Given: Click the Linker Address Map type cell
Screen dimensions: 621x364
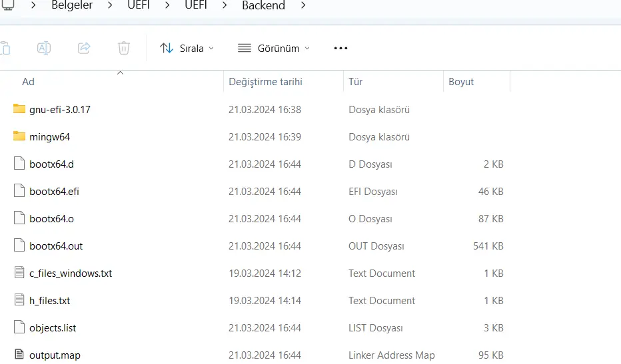Looking at the screenshot, I should tap(391, 355).
